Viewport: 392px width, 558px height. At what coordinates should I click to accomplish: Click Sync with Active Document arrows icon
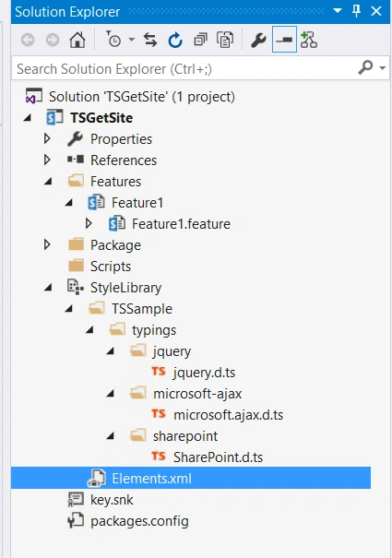[x=150, y=40]
